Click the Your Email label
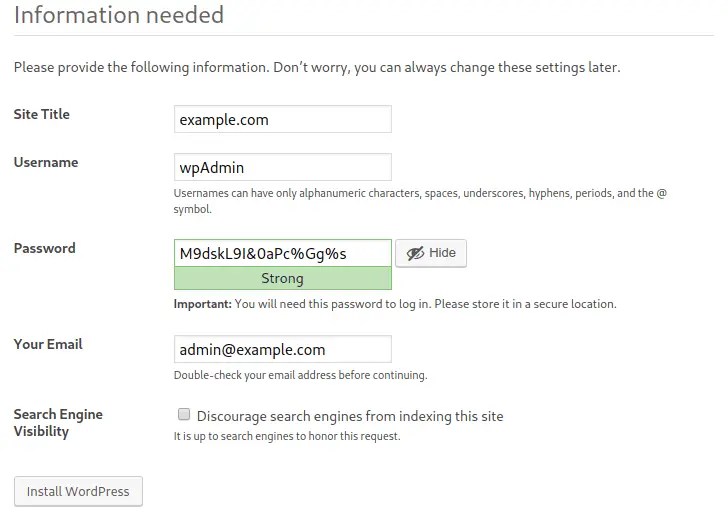Image resolution: width=728 pixels, height=524 pixels. point(48,344)
